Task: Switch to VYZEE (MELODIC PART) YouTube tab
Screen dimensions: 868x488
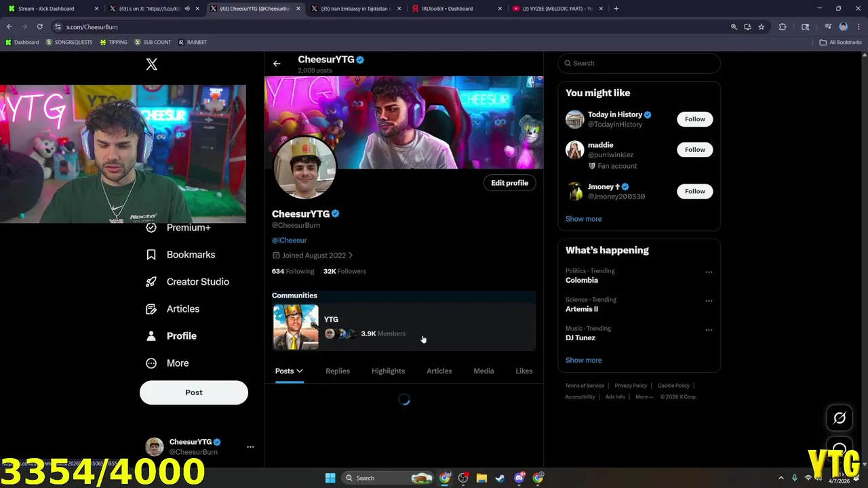Action: coord(557,9)
